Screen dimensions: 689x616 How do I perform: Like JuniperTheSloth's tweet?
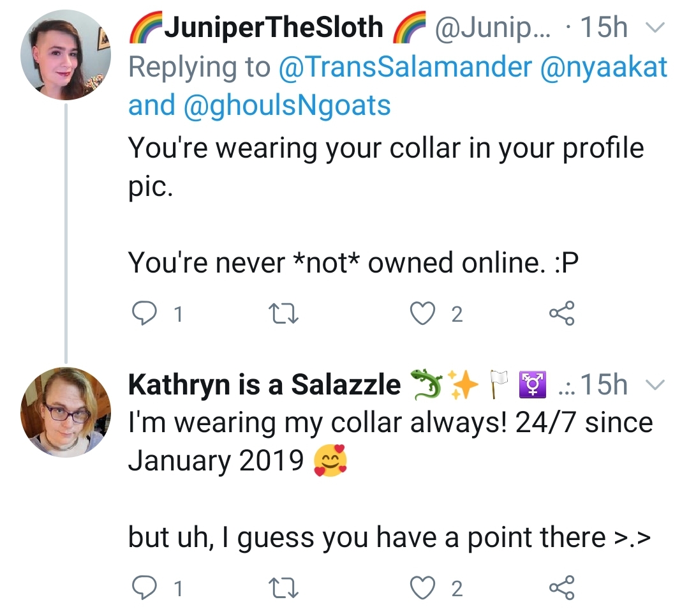(422, 313)
